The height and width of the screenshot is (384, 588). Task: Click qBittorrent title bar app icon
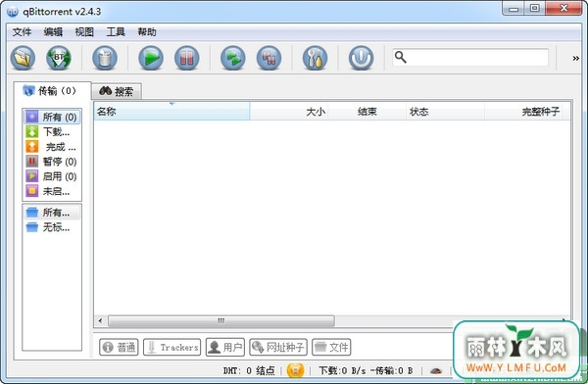click(13, 12)
